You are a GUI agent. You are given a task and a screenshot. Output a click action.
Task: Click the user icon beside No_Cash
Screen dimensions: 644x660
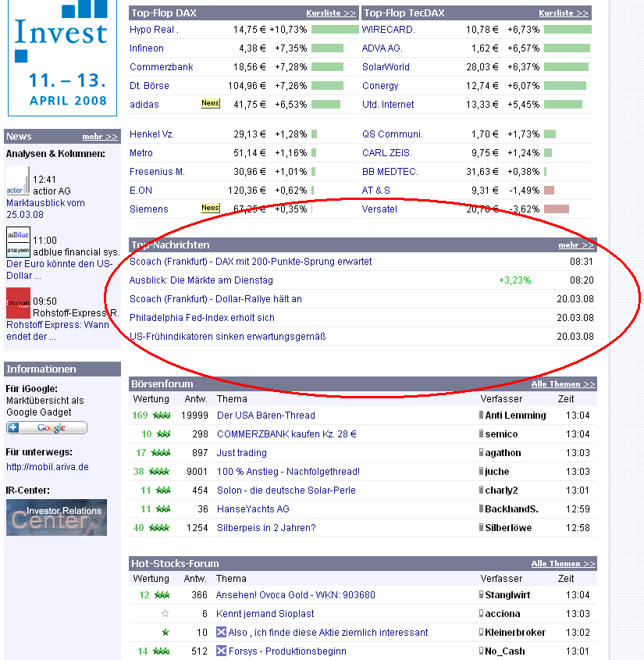[x=481, y=651]
